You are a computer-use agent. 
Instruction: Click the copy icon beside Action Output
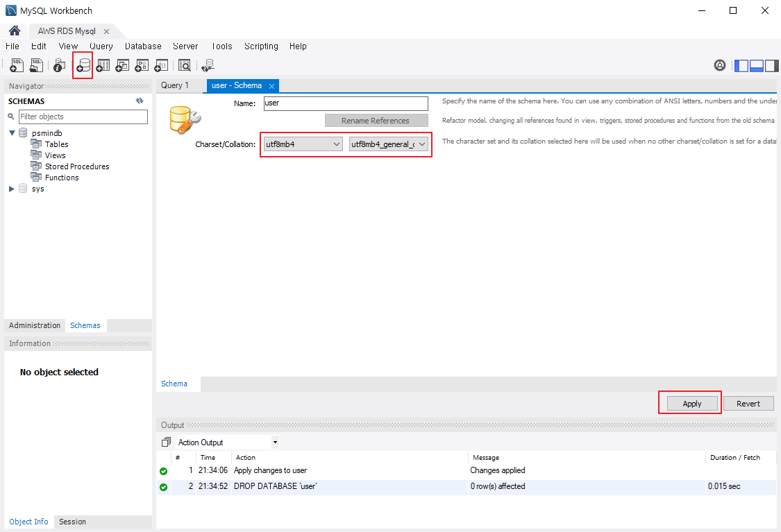click(166, 442)
